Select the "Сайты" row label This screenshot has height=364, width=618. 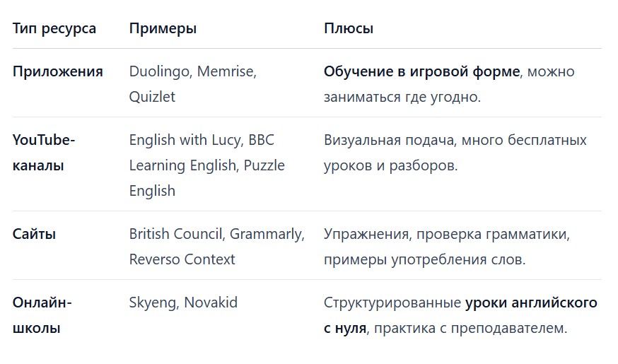[34, 234]
